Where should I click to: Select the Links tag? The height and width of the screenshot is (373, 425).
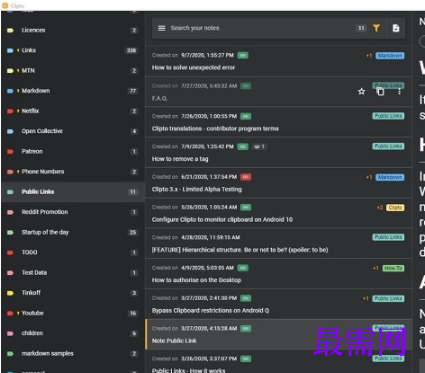point(73,50)
